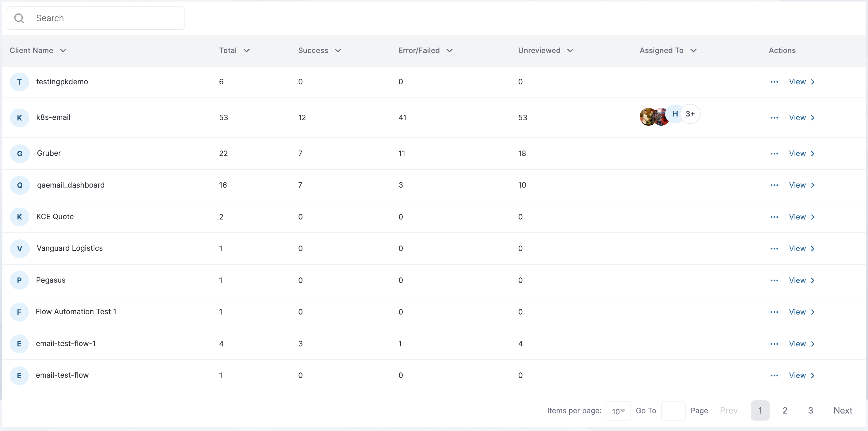Go to page 3
Viewport: 868px width, 431px height.
click(810, 410)
